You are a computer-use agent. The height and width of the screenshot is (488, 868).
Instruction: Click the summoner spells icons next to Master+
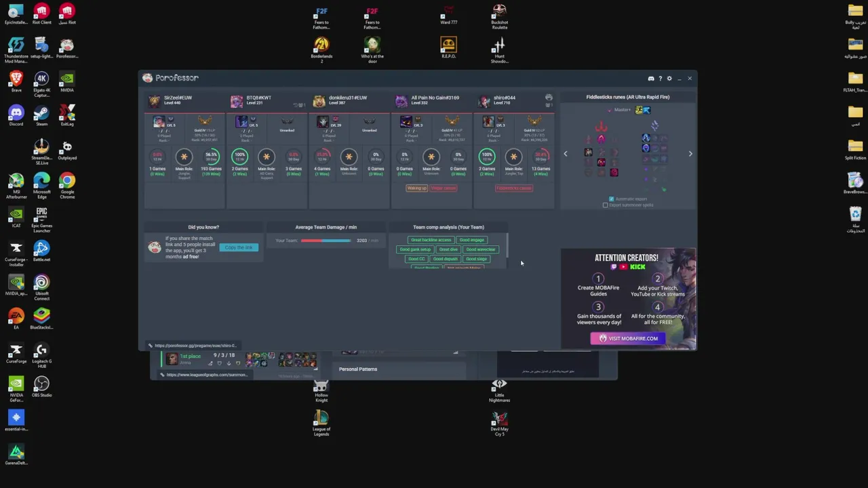tap(642, 110)
